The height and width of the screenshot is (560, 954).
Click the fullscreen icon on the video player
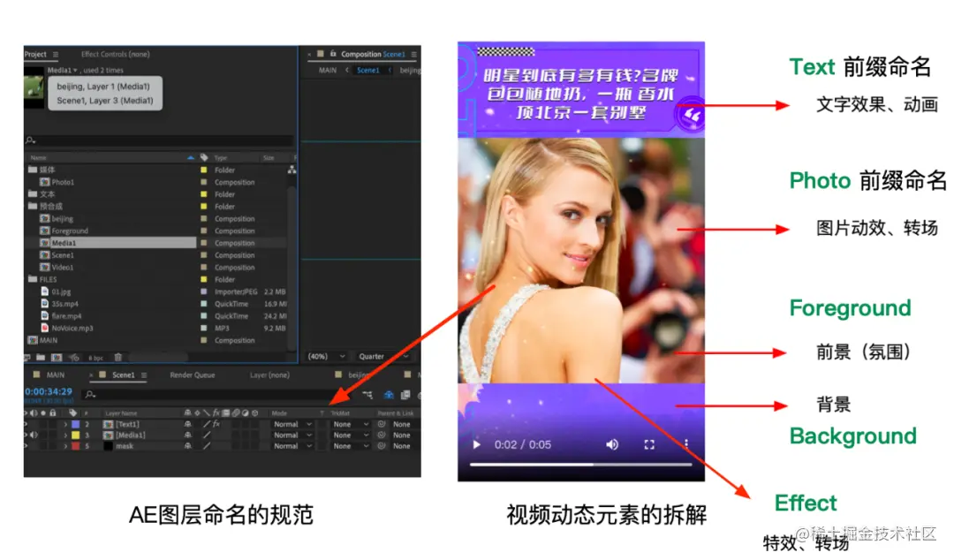(649, 445)
